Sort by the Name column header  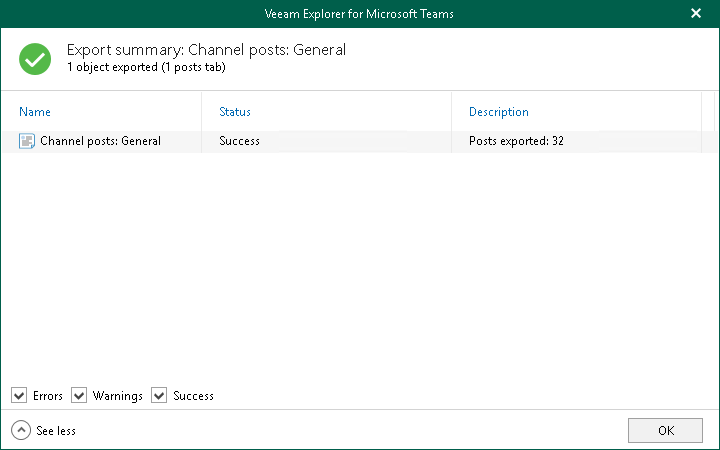(x=35, y=112)
